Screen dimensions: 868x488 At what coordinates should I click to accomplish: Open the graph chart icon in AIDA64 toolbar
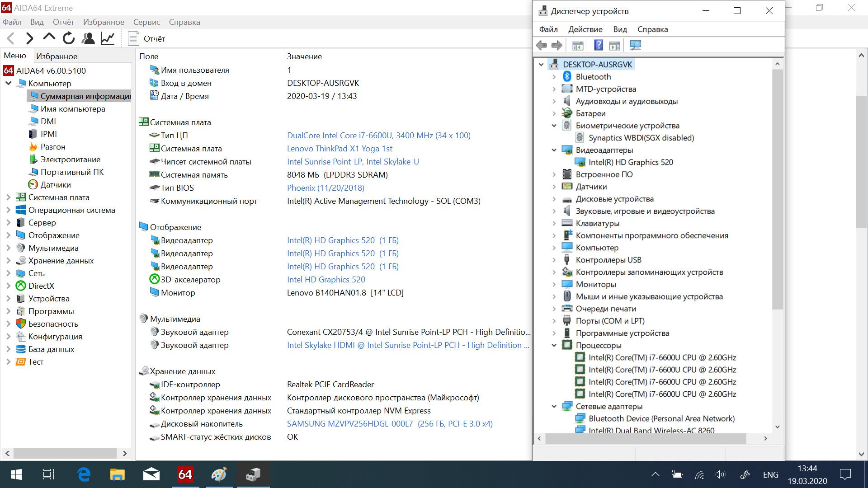[108, 38]
